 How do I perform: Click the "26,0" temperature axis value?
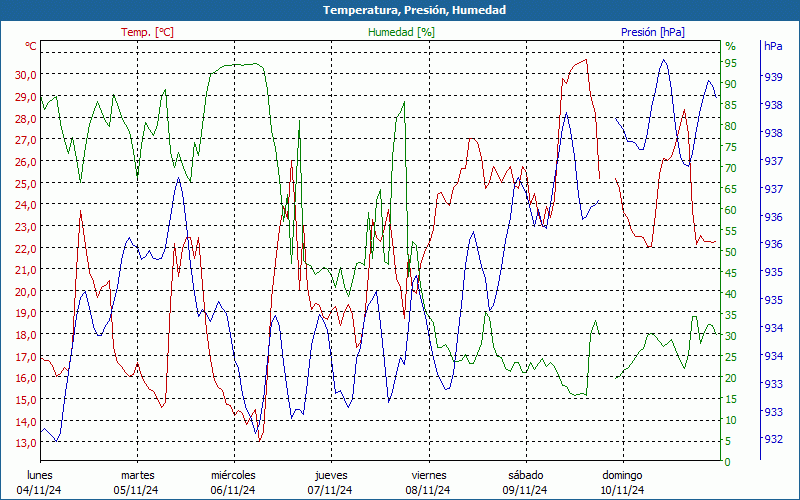pos(26,162)
